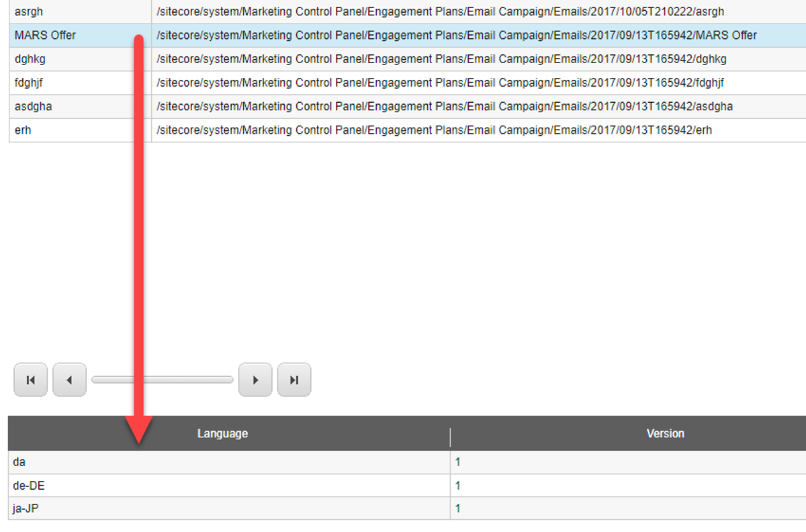Viewport: 806px width, 532px height.
Task: Select the asrgh row name
Action: click(30, 11)
